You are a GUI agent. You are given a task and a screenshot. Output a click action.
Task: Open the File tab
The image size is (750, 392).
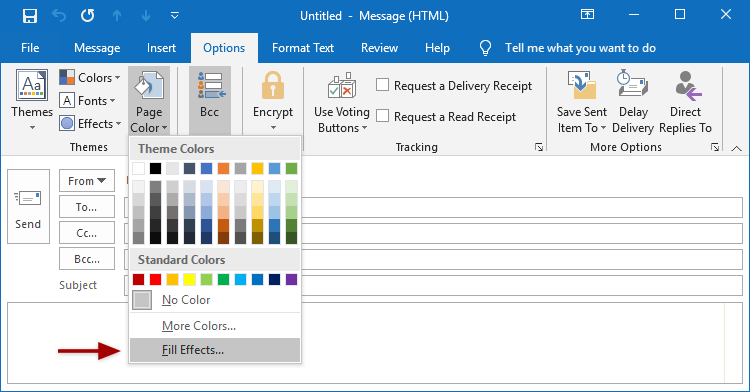[30, 48]
